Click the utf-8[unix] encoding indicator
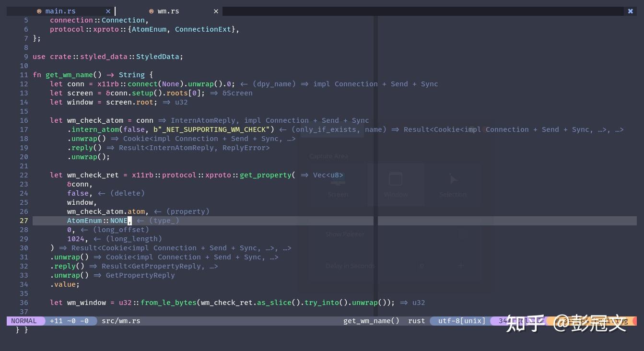Viewport: 644px width, 351px height. click(x=461, y=321)
